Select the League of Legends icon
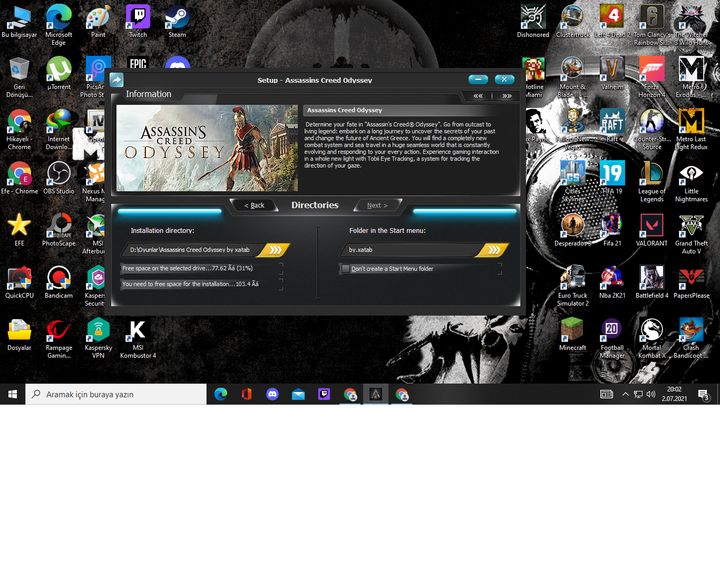This screenshot has width=720, height=588. (652, 182)
